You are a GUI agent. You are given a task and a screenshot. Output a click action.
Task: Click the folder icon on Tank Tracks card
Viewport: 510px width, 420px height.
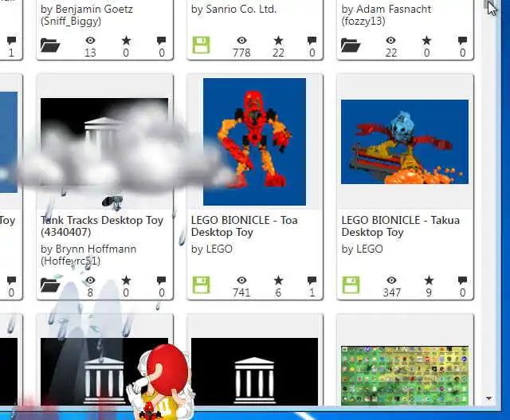50,285
